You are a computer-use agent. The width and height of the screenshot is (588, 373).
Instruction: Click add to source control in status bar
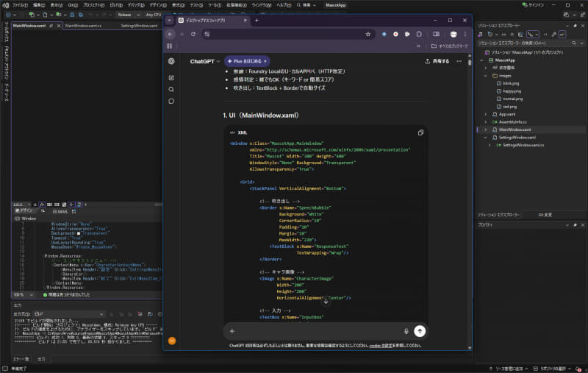(x=509, y=369)
